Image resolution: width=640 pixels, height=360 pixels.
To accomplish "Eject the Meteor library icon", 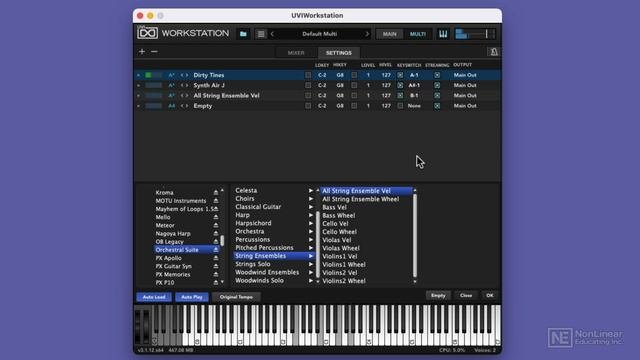I will (x=216, y=225).
